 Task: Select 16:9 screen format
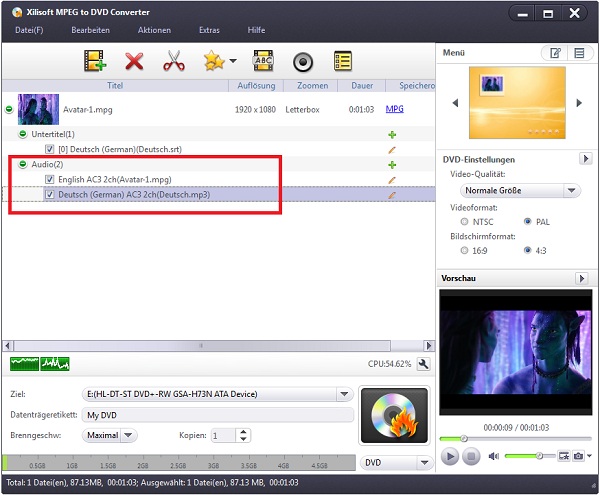coord(464,251)
